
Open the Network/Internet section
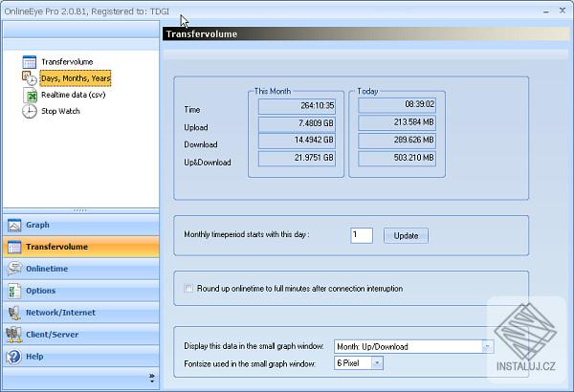pos(81,313)
